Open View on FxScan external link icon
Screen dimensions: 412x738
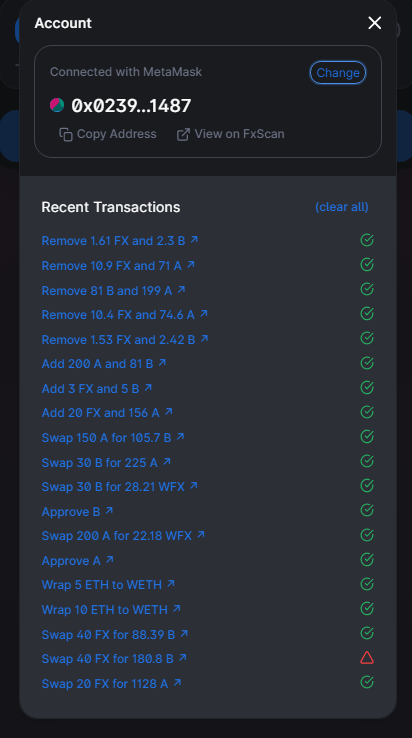pyautogui.click(x=183, y=135)
